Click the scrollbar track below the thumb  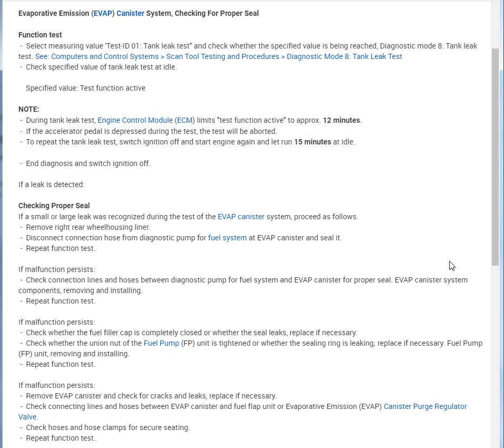point(495,358)
